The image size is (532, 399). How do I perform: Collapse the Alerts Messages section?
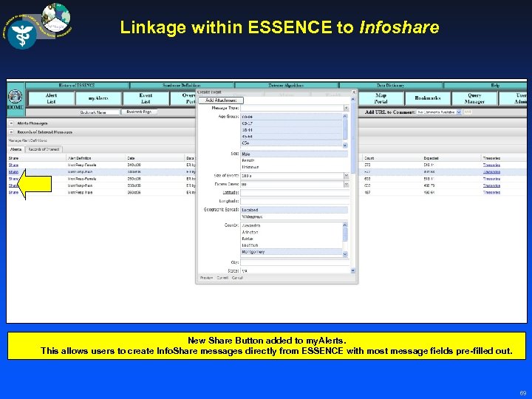coord(11,123)
